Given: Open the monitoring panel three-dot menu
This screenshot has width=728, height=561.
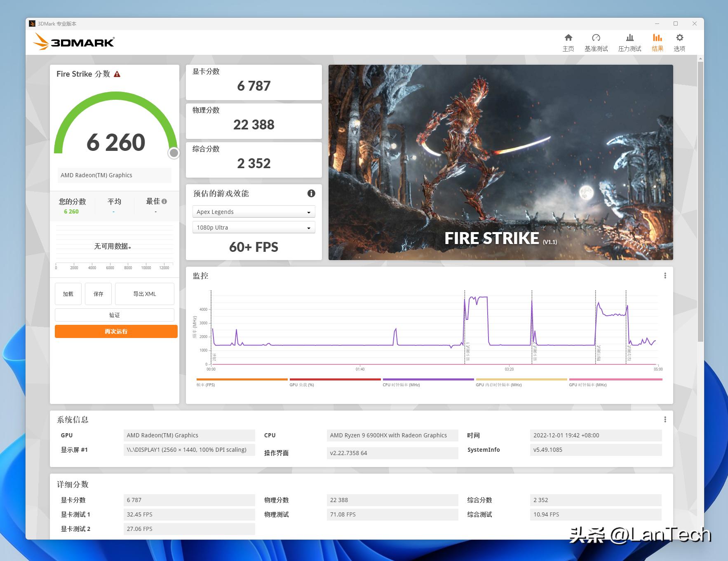Looking at the screenshot, I should click(x=665, y=276).
